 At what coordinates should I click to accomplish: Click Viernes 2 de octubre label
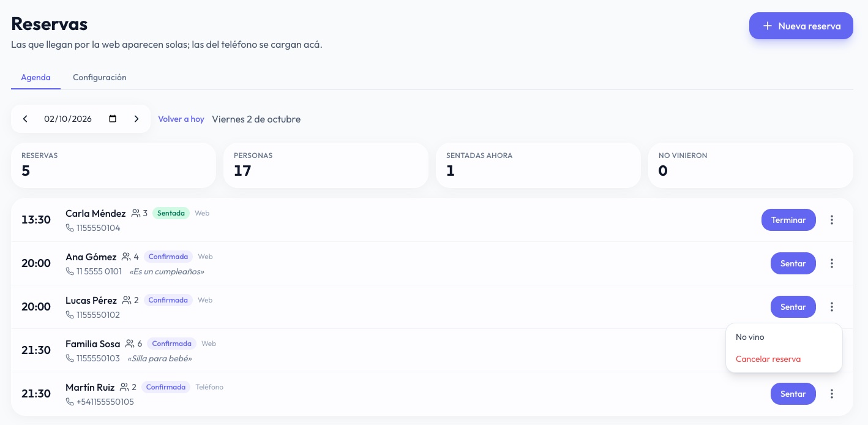pyautogui.click(x=256, y=119)
